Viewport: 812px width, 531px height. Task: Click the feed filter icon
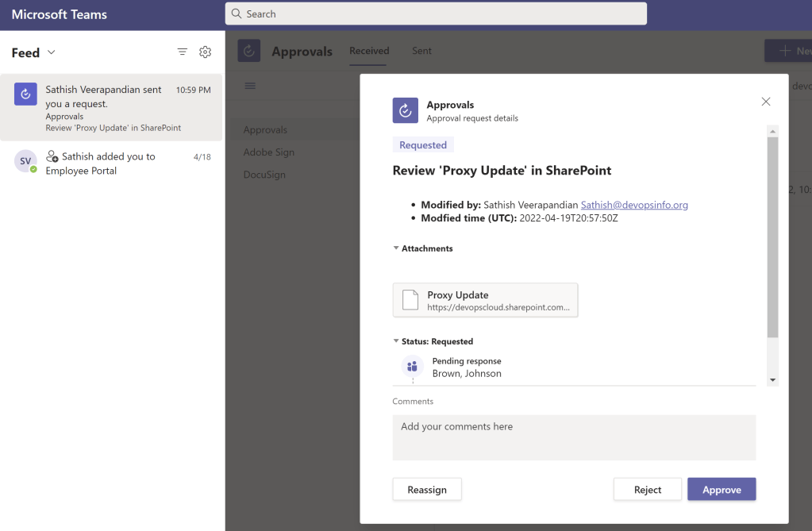183,52
